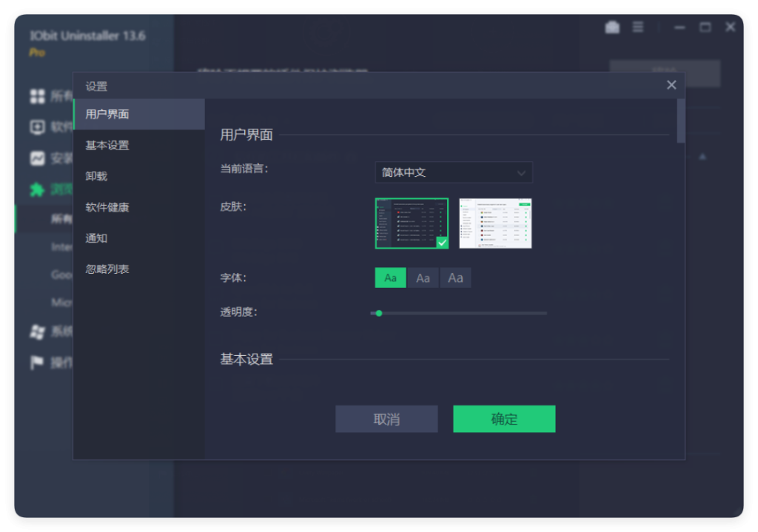Switch to the 基本设置 settings tab
The width and height of the screenshot is (758, 532).
click(x=107, y=145)
